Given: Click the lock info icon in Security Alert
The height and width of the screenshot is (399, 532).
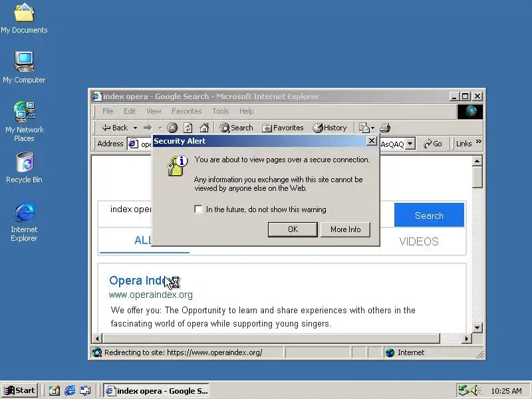Looking at the screenshot, I should 177,166.
